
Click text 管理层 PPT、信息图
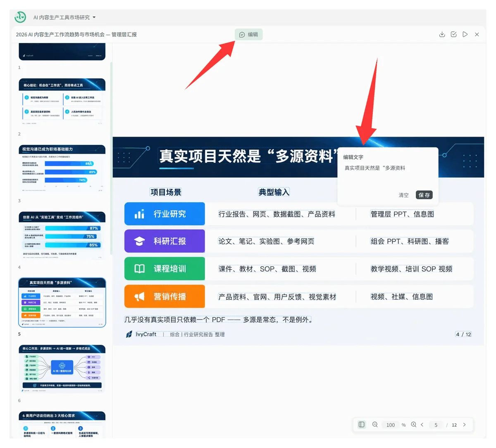coord(402,214)
